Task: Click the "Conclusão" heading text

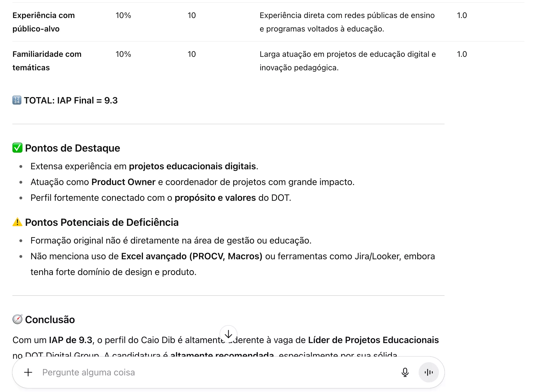Action: tap(50, 320)
